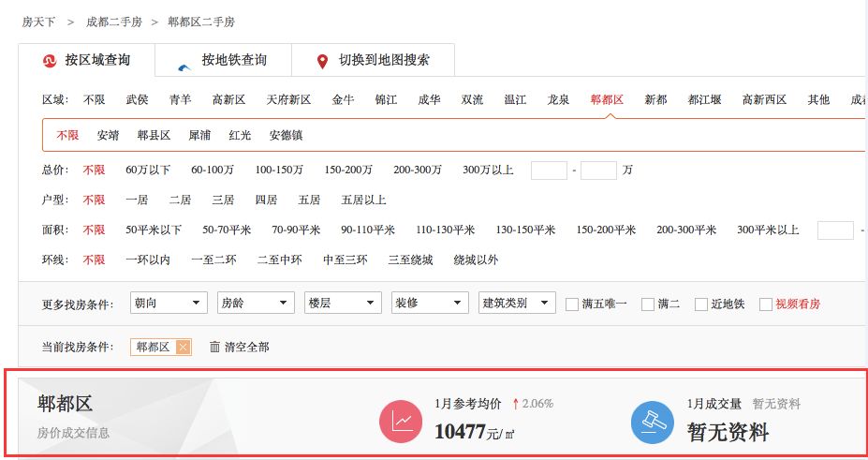Click the 10477元/㎡ average price value
868x460 pixels.
[475, 431]
